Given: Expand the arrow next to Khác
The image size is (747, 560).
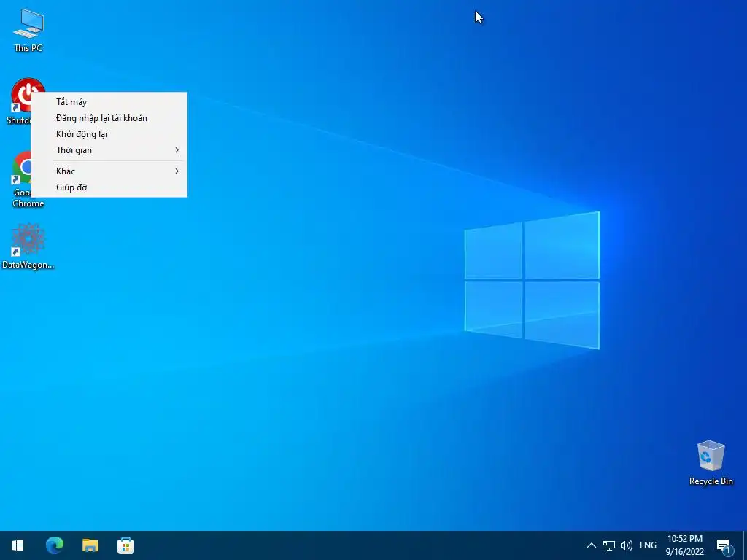Looking at the screenshot, I should click(x=177, y=171).
